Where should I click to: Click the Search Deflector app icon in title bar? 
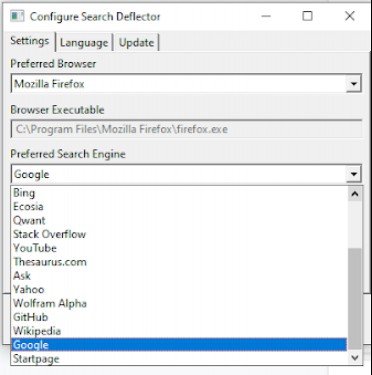point(17,16)
